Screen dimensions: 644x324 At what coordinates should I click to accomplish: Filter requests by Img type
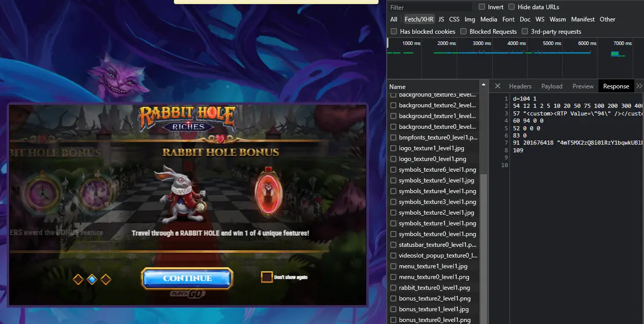click(470, 19)
